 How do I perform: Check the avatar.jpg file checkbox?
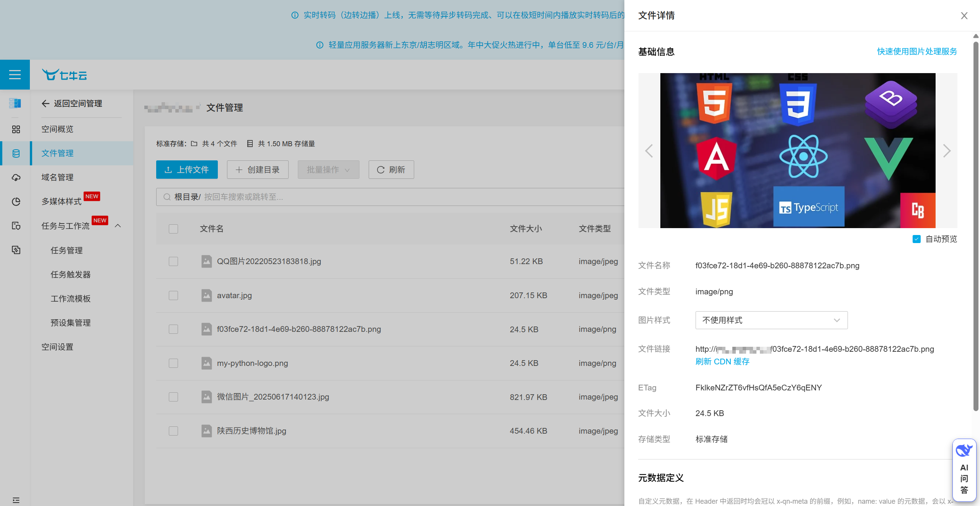[x=173, y=295]
